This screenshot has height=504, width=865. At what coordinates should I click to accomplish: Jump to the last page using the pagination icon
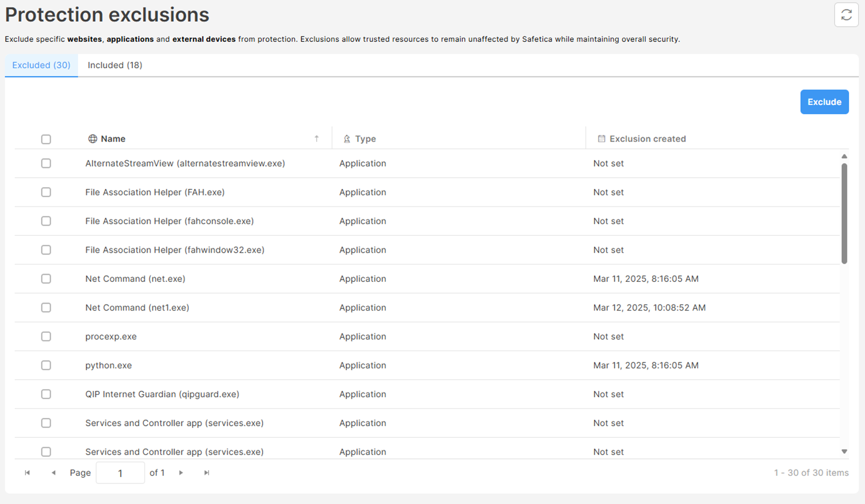(x=206, y=472)
